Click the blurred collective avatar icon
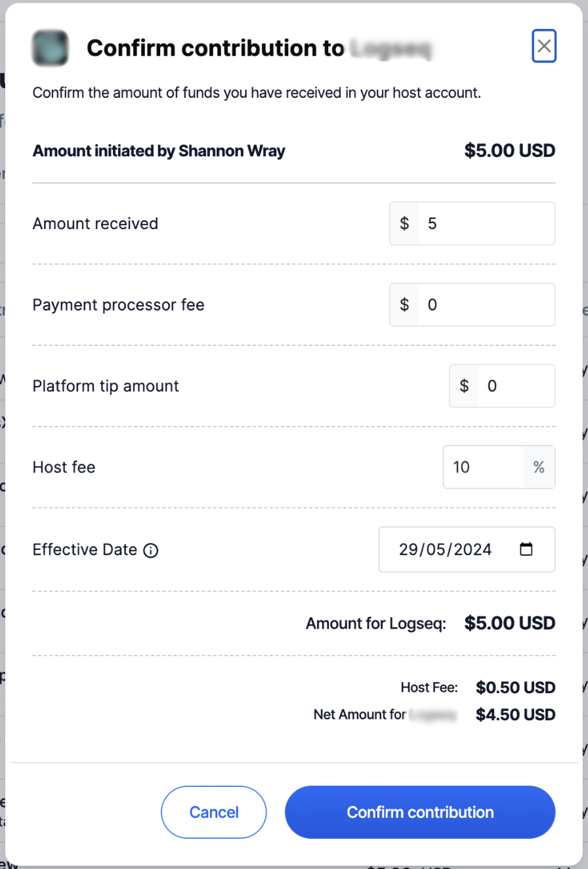 pos(51,48)
